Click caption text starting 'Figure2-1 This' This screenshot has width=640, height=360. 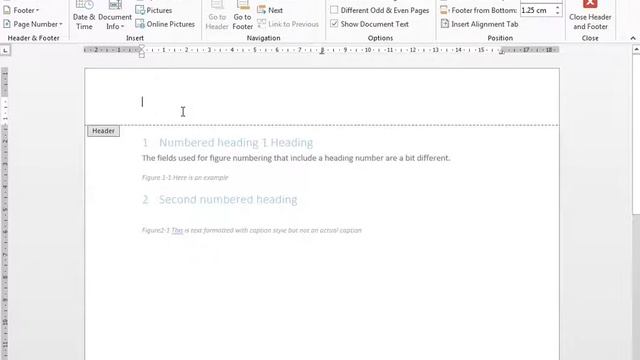252,230
